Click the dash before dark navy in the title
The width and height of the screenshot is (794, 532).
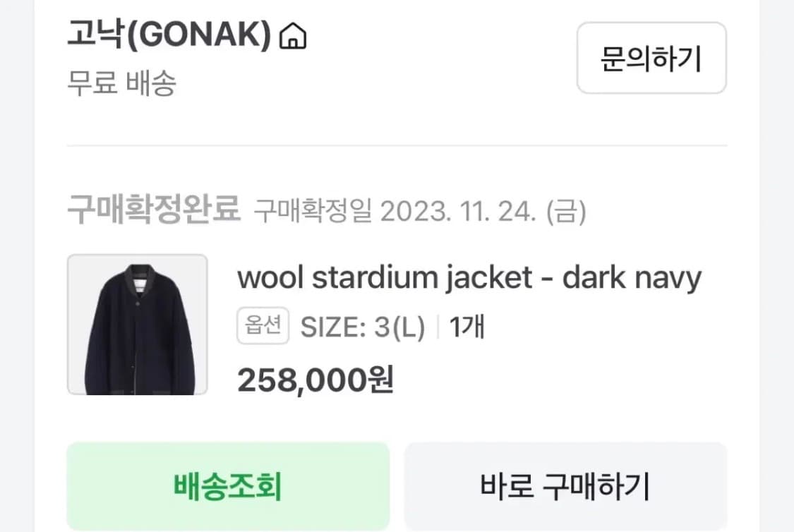[547, 279]
